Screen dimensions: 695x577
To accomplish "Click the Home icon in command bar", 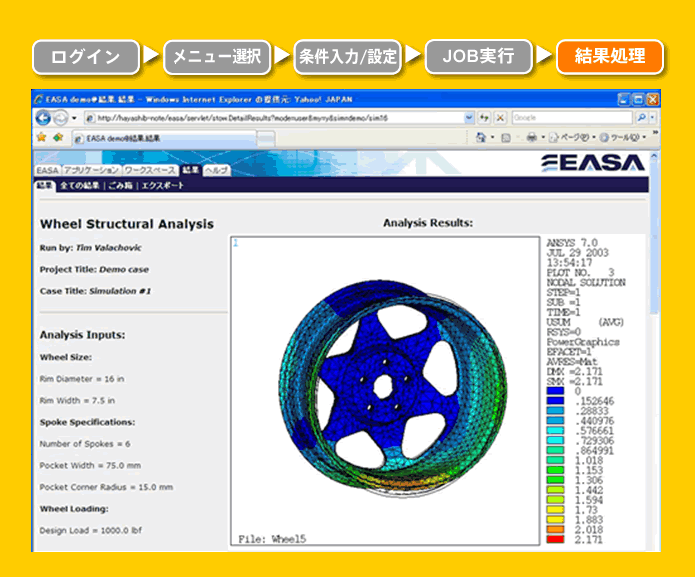I will [482, 137].
